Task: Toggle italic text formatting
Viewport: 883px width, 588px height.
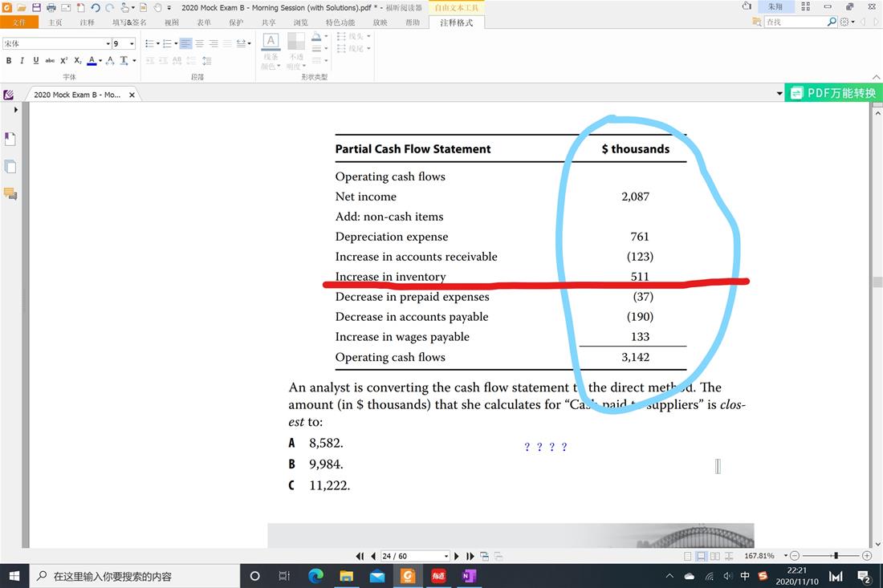Action: (x=22, y=61)
